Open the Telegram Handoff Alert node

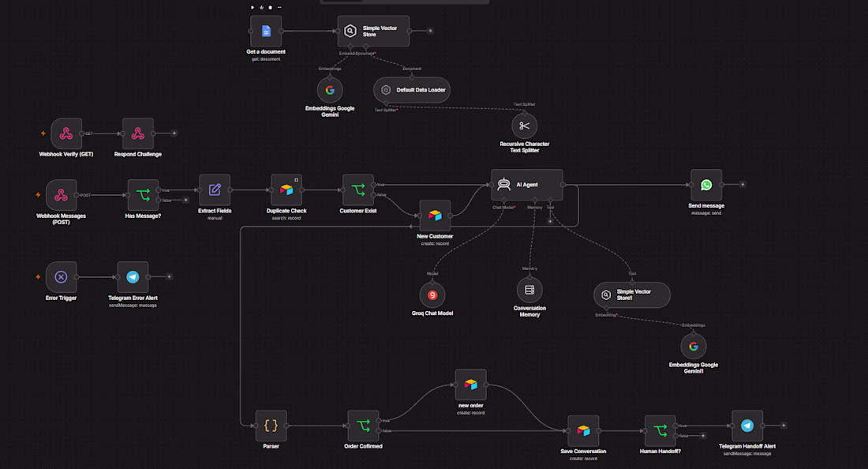pos(747,426)
